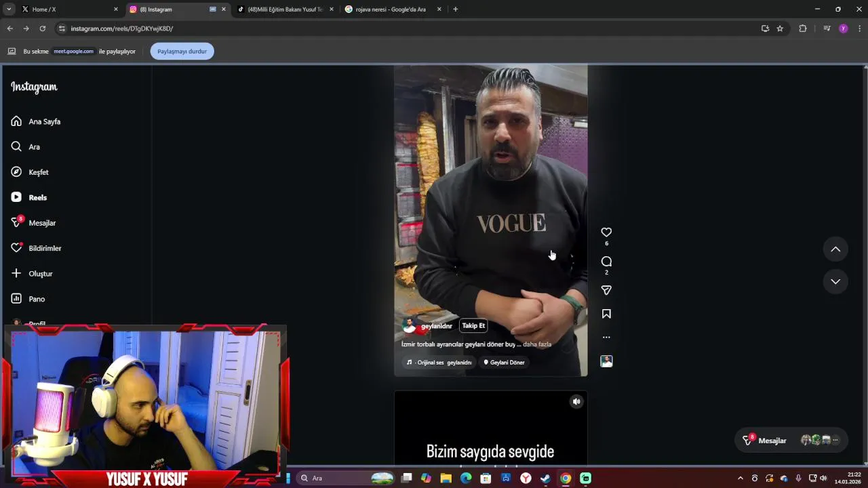Select Reels in the sidebar
The image size is (868, 488).
29,197
